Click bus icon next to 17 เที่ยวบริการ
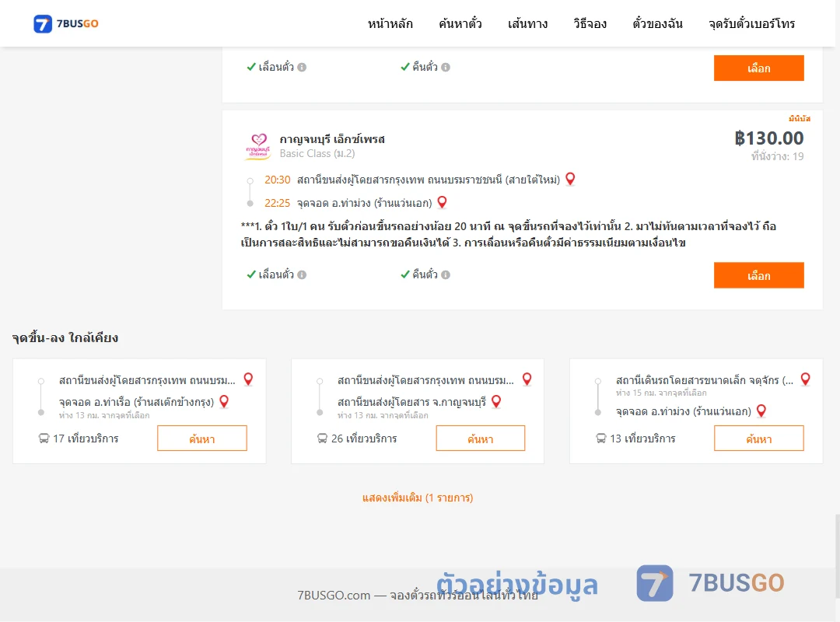Image resolution: width=840 pixels, height=622 pixels. [44, 439]
